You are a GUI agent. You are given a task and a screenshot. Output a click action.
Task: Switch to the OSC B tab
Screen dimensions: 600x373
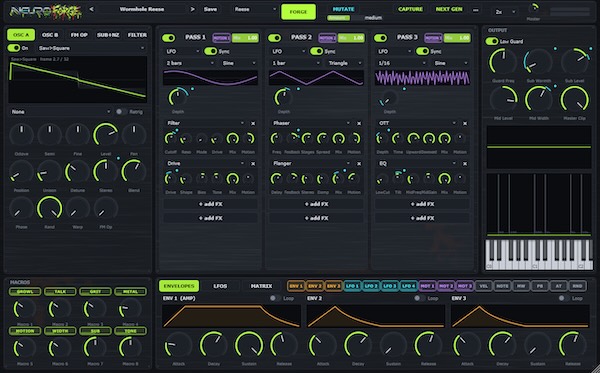tap(50, 35)
